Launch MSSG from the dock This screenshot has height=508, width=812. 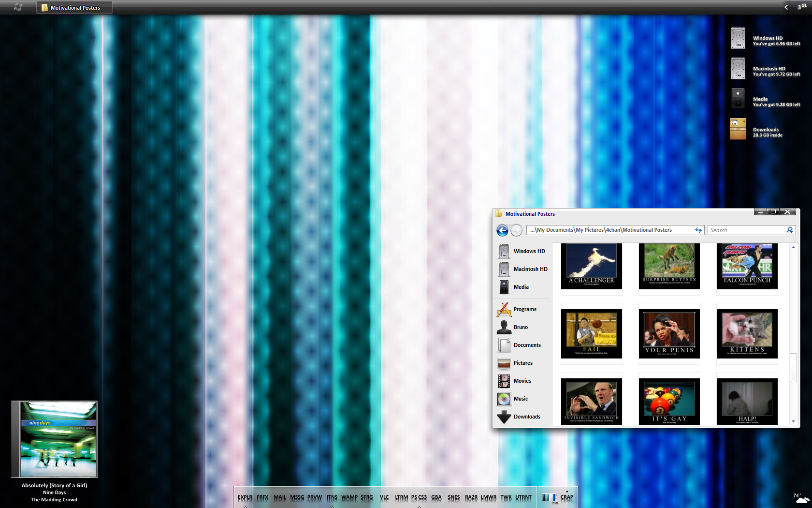pos(297,497)
